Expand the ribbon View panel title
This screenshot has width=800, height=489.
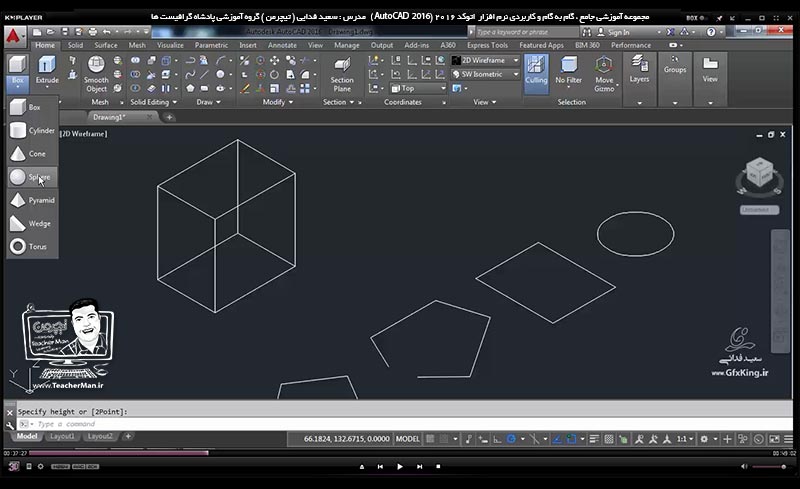click(x=484, y=102)
